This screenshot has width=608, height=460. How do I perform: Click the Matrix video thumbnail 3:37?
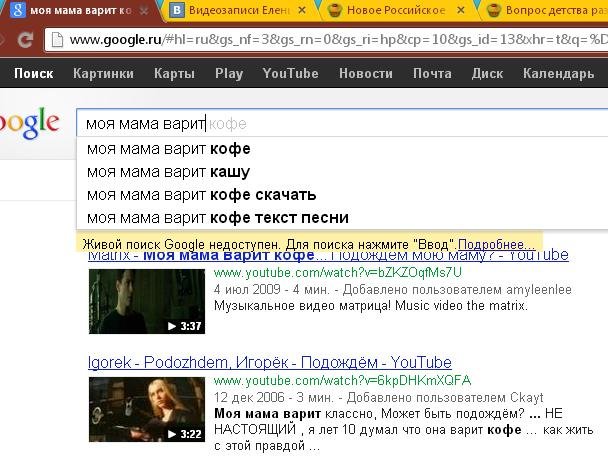(147, 301)
